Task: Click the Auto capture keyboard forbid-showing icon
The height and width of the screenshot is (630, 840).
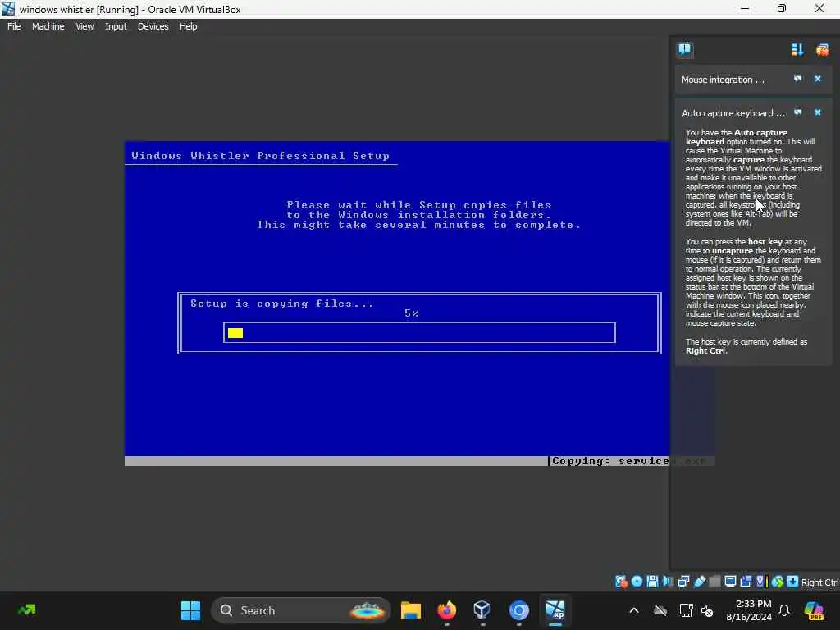Action: (x=797, y=112)
